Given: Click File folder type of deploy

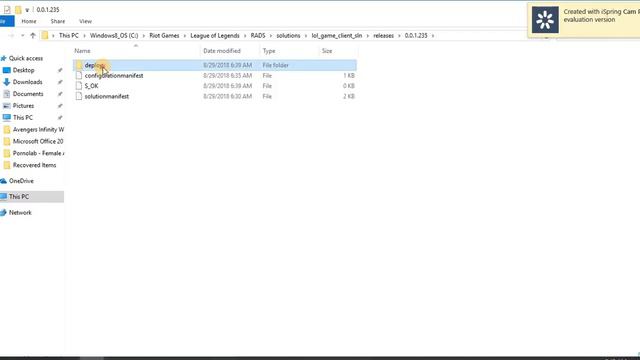Looking at the screenshot, I should [x=276, y=65].
